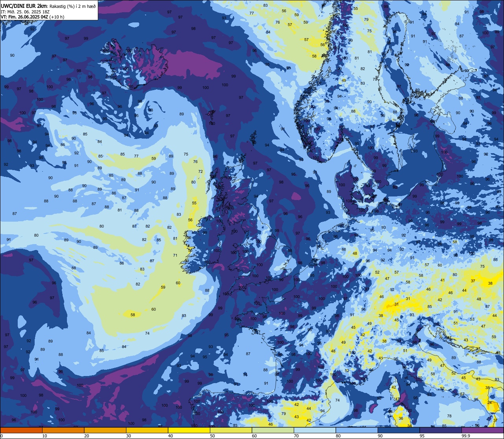Screen dimensions: 504x439
Task: Click legend tick label "80"
Action: pyautogui.click(x=338, y=436)
